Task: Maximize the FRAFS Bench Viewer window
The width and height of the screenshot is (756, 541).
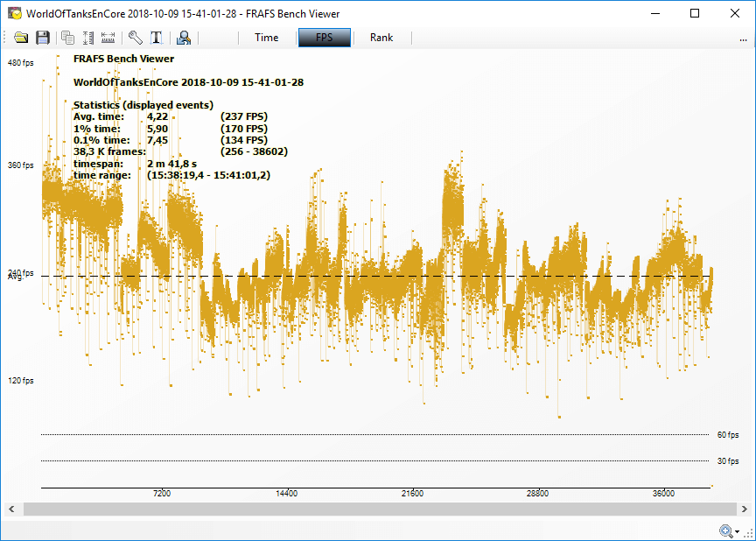Action: (694, 13)
